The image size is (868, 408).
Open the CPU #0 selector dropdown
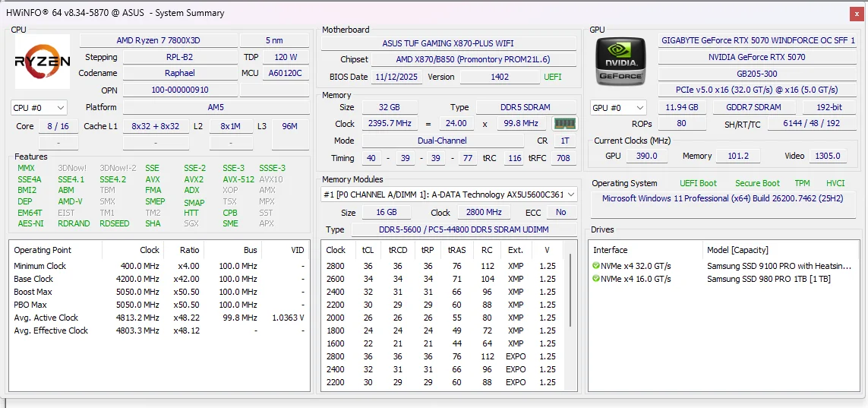point(39,107)
